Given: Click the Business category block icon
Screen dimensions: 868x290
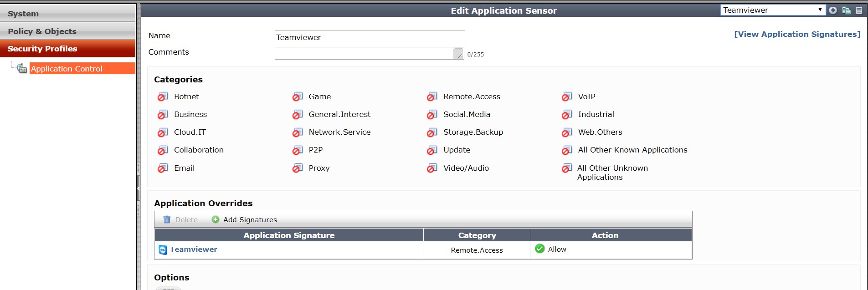Looking at the screenshot, I should point(163,115).
